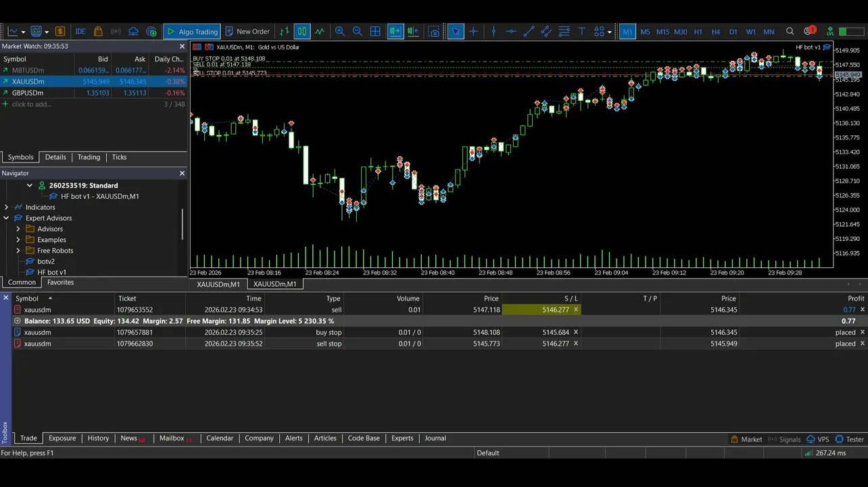
Task: Open the Journal tab in Toolbox
Action: coord(435,438)
